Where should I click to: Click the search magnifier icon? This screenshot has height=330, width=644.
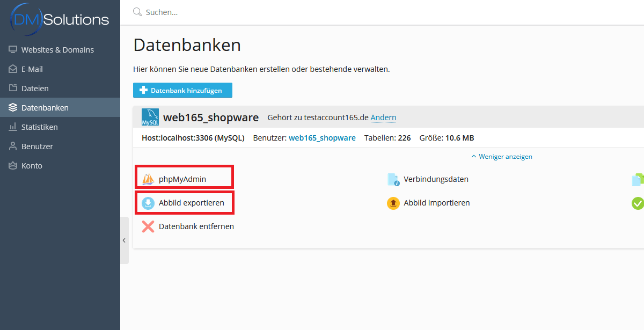(x=137, y=12)
